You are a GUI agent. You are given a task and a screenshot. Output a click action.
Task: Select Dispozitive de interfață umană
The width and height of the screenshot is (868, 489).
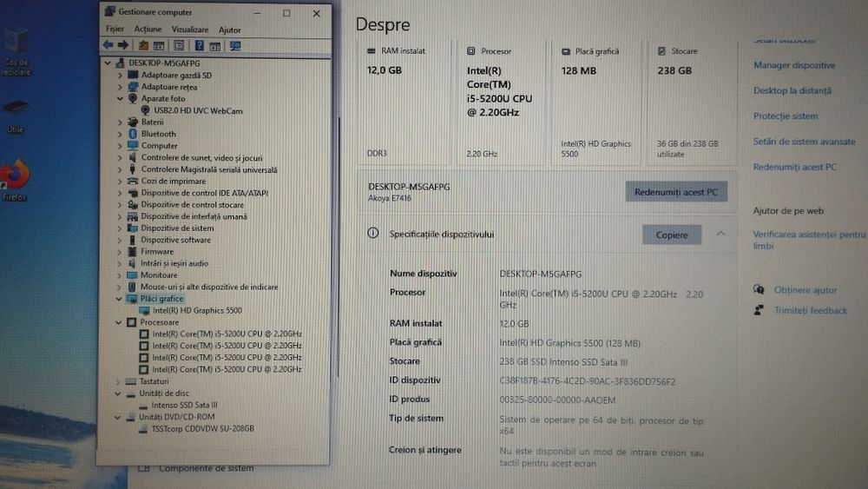pyautogui.click(x=194, y=216)
